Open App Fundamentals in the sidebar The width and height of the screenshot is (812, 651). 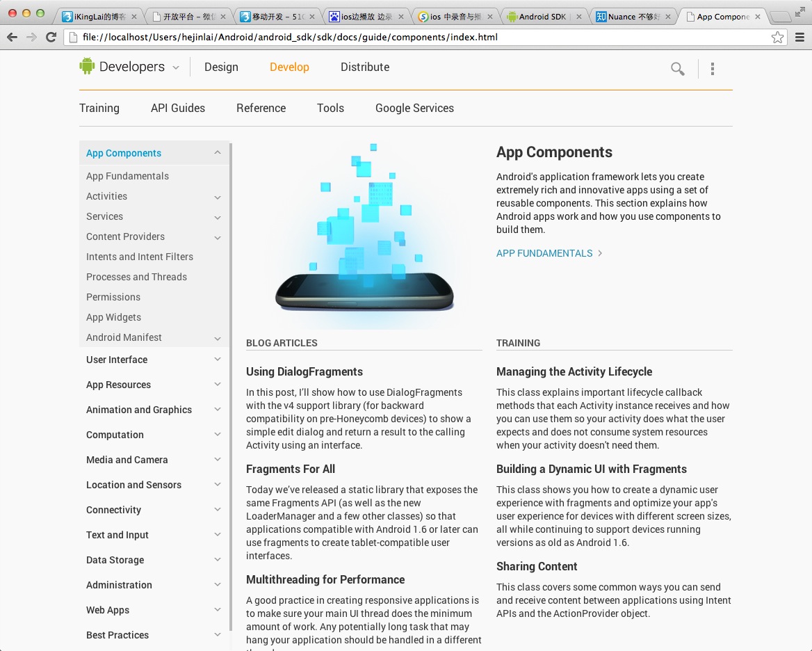tap(127, 176)
